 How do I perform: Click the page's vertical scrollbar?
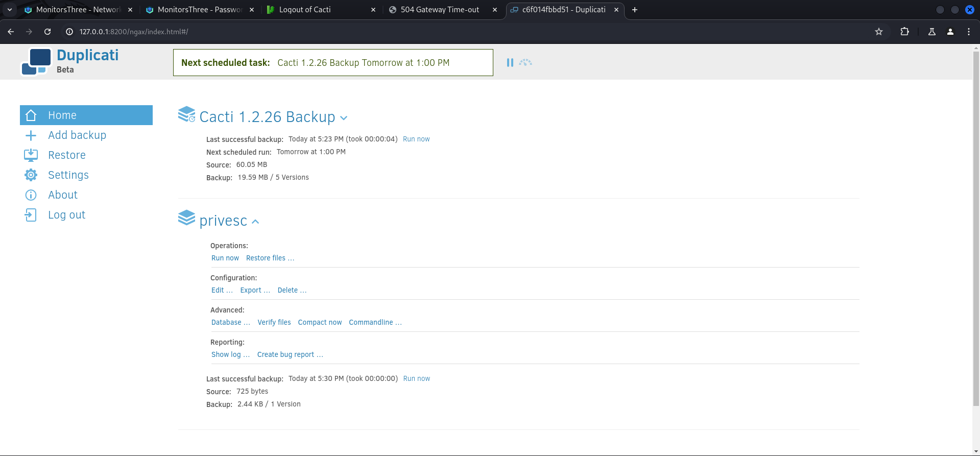[x=976, y=230]
